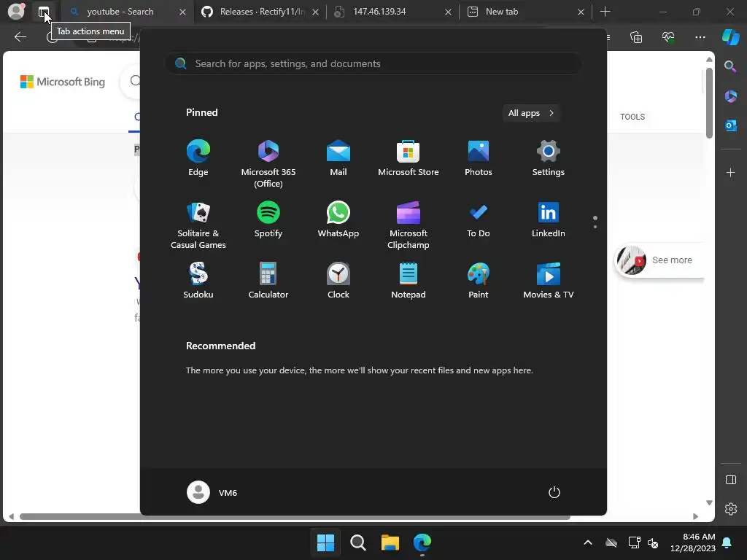Open network icon in system tray
The width and height of the screenshot is (747, 560).
634,542
